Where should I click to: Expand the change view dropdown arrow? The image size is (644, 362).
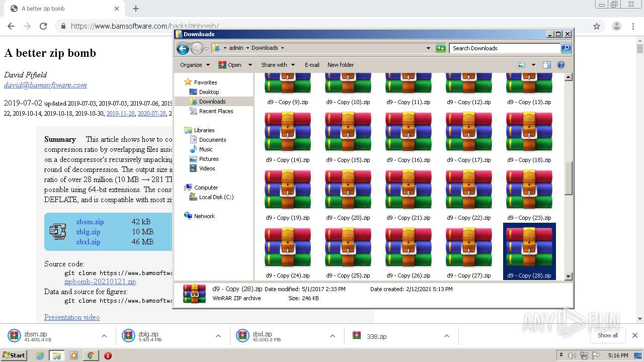tap(533, 65)
